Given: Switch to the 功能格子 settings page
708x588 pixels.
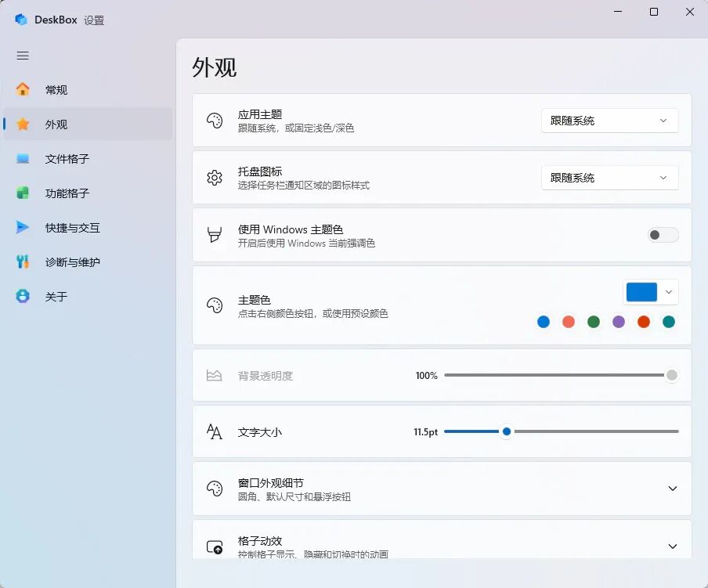Looking at the screenshot, I should [88, 193].
